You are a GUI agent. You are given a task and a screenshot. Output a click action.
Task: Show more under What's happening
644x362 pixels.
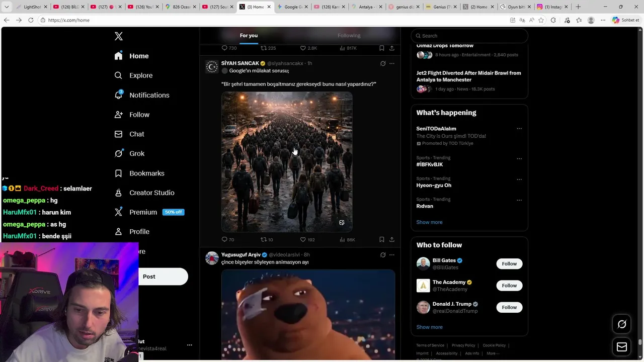pos(429,222)
